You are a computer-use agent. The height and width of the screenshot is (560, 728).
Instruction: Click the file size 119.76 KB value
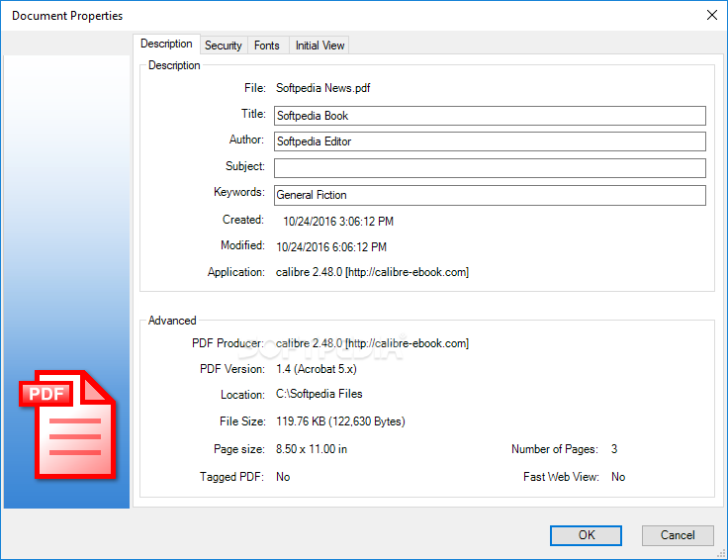[x=340, y=421]
